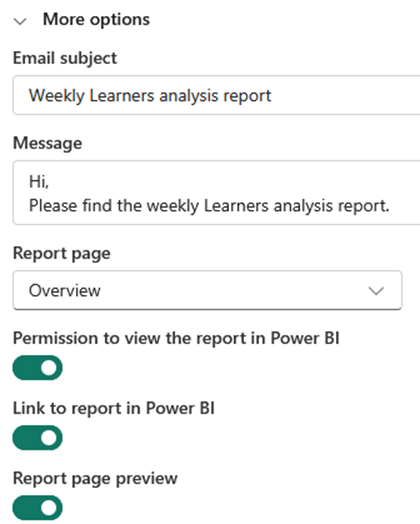The image size is (420, 524).
Task: Open the Report page Overview dropdown
Action: [x=207, y=290]
